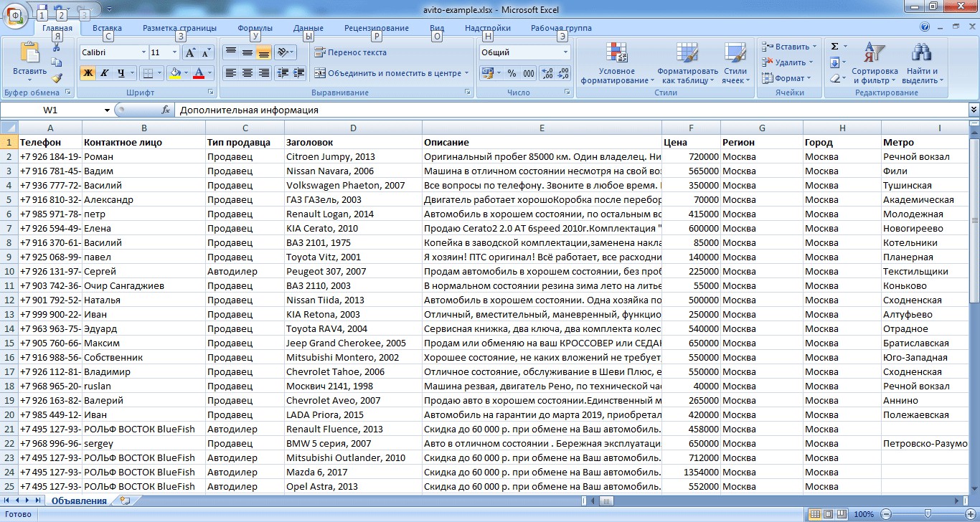Image resolution: width=980 pixels, height=522 pixels.
Task: Activate the Format Painter brush
Action: [57, 77]
